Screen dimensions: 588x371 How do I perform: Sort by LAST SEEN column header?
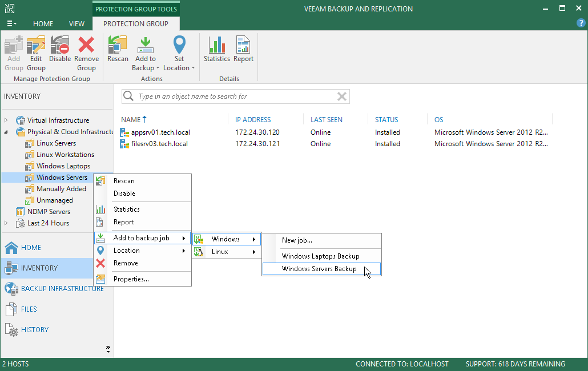[326, 119]
